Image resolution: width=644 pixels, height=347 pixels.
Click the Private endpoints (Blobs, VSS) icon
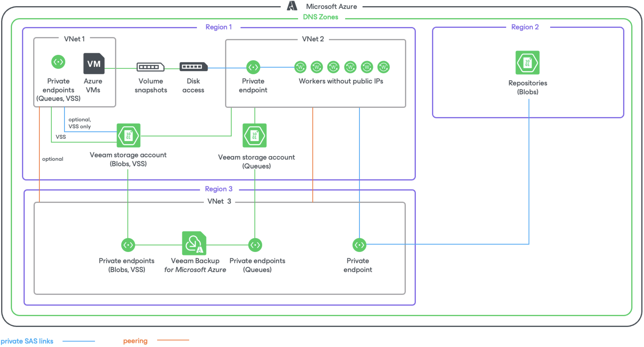[128, 245]
